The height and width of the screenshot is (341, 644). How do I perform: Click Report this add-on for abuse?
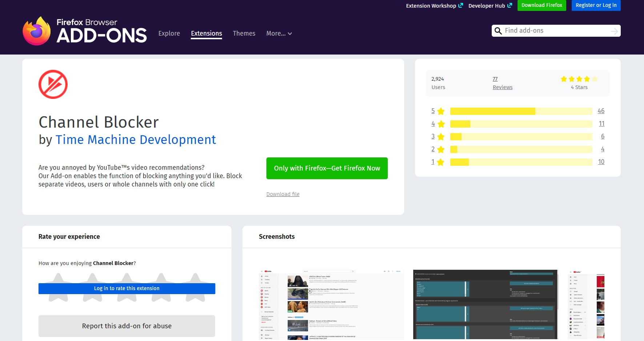point(127,326)
